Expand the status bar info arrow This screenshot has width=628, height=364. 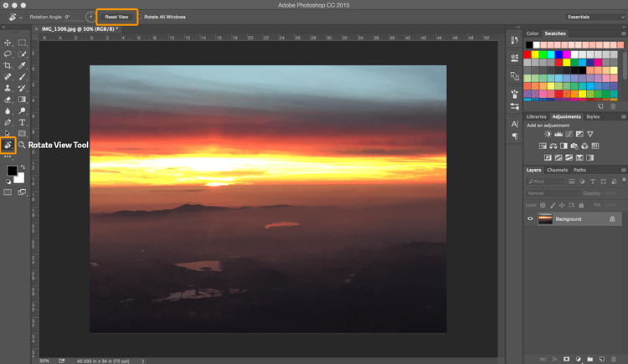(143, 361)
